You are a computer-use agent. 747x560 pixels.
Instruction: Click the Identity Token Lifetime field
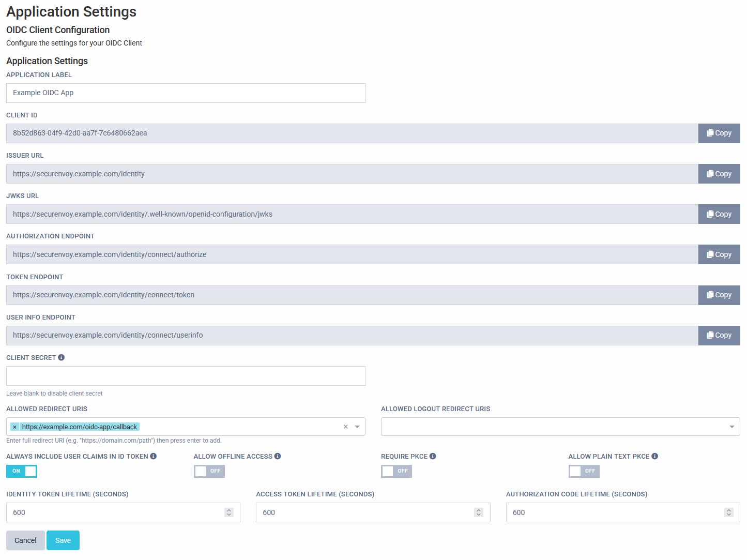tap(123, 512)
